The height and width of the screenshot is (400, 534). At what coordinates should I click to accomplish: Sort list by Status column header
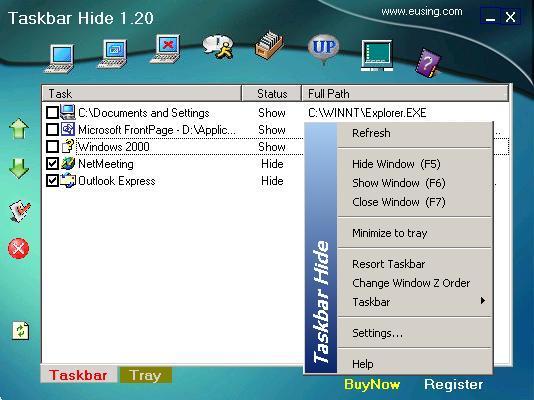coord(272,94)
